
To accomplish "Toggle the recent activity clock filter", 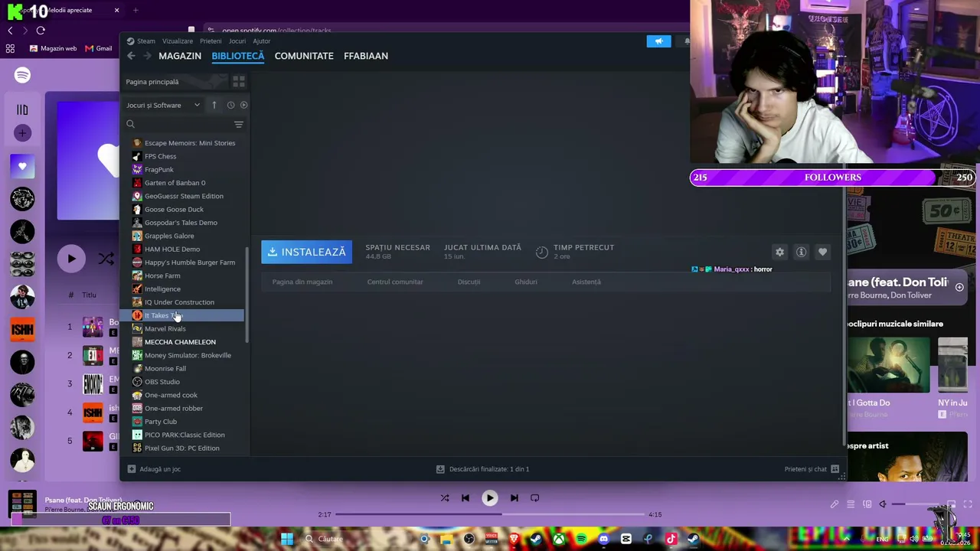I will coord(230,105).
